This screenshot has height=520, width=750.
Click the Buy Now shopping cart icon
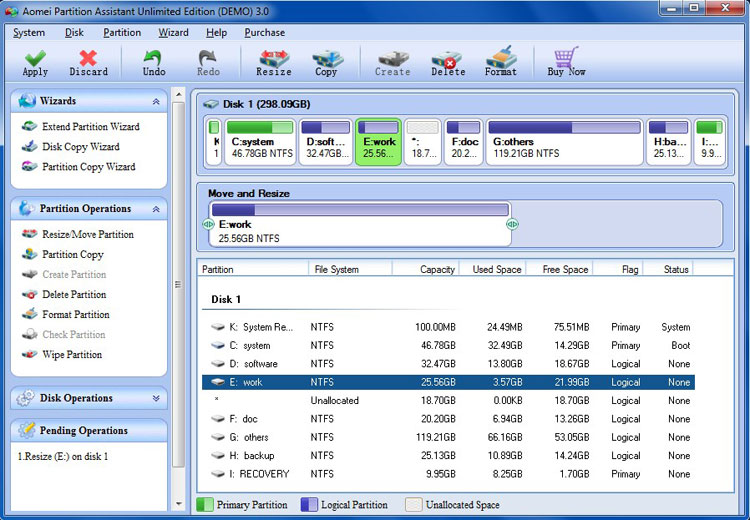click(x=566, y=58)
